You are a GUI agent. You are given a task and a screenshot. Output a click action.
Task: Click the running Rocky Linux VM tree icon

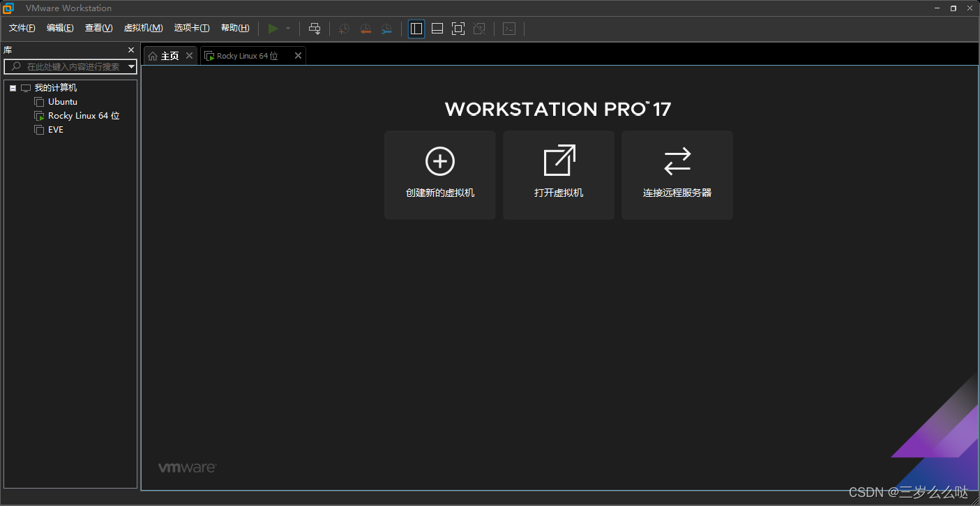coord(39,116)
